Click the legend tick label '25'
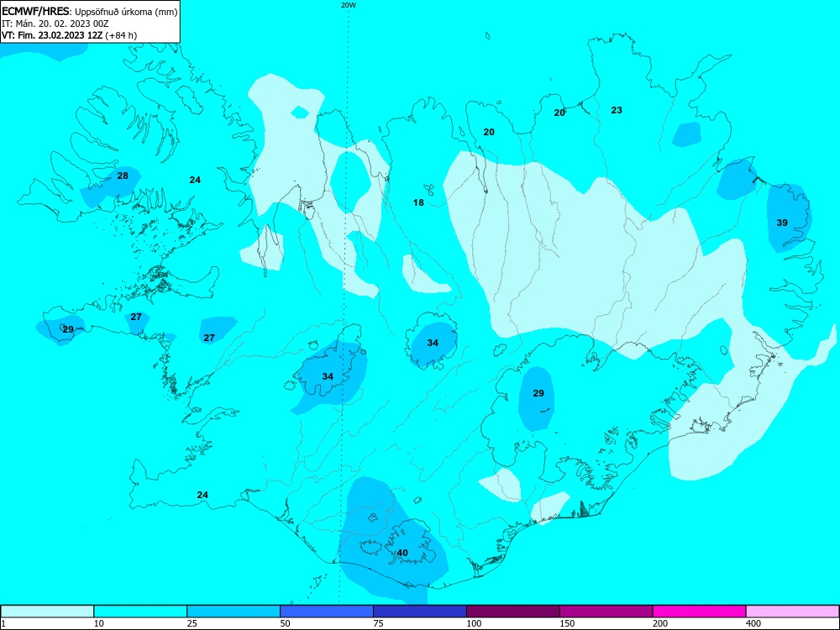 tap(192, 623)
